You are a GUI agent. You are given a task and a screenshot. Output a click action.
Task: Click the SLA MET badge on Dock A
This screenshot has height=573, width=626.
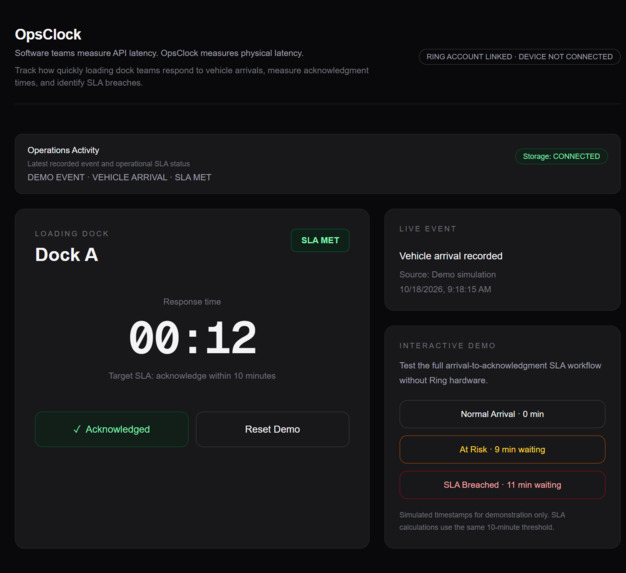[320, 240]
